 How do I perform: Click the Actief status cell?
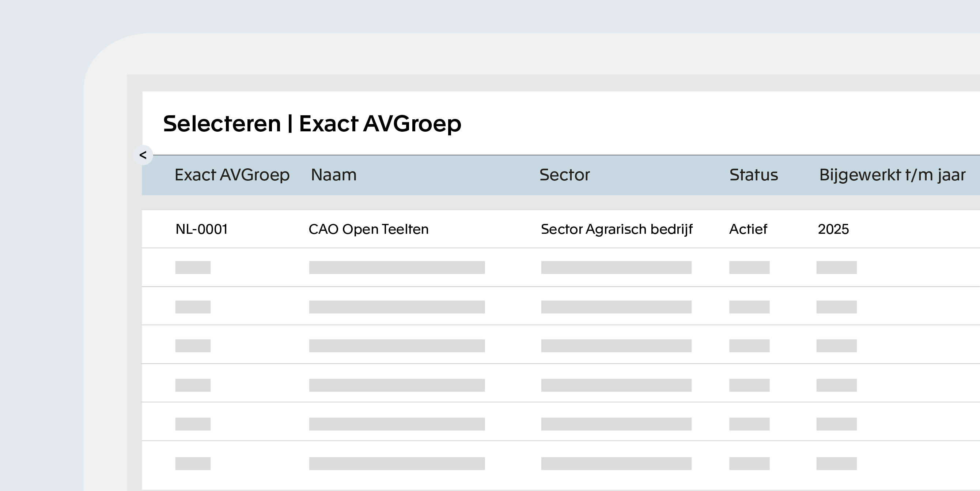coord(748,229)
